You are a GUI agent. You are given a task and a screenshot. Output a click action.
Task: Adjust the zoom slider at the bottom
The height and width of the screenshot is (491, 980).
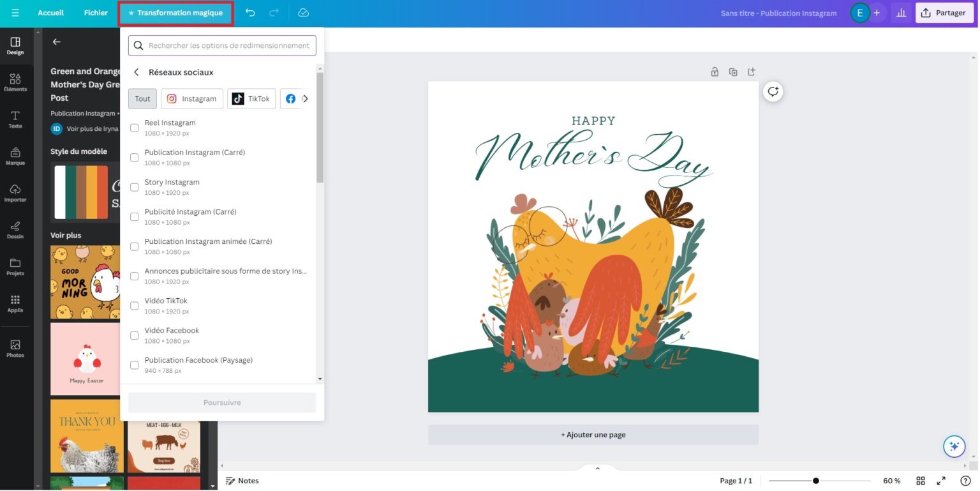[817, 480]
